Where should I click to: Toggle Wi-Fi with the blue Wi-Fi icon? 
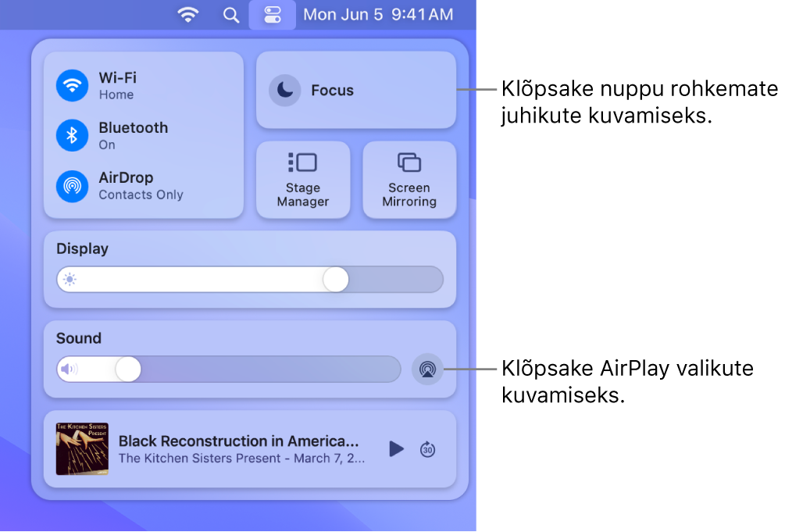click(x=72, y=86)
